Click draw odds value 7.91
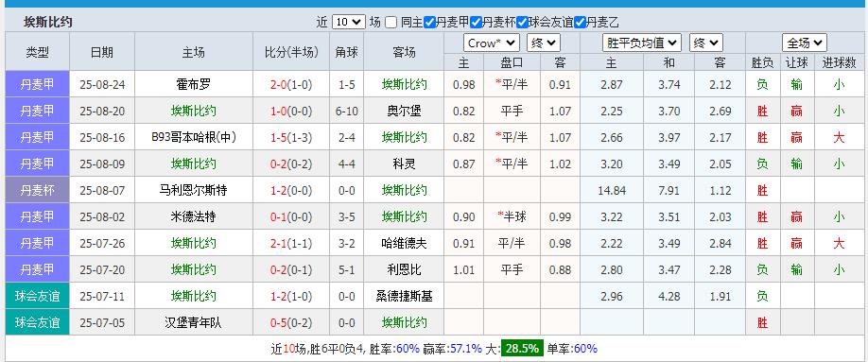 tap(669, 190)
